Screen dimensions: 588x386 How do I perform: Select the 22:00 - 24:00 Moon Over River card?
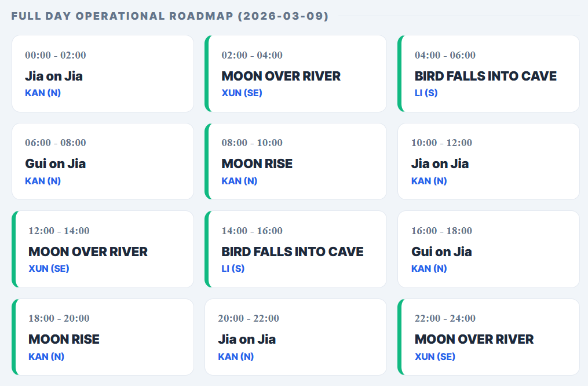[x=488, y=337]
